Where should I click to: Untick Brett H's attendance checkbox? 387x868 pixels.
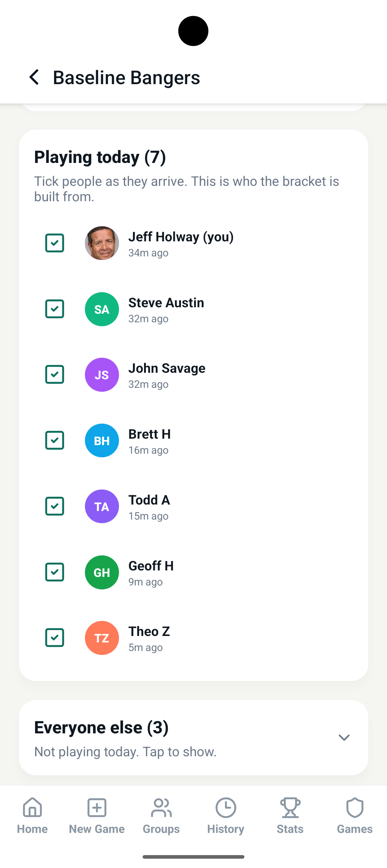54,440
